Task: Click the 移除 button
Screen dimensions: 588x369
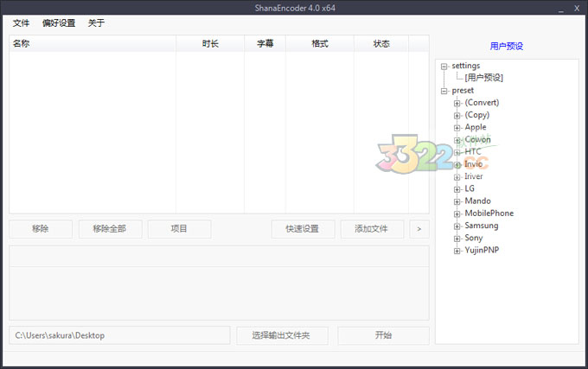Action: [x=41, y=229]
